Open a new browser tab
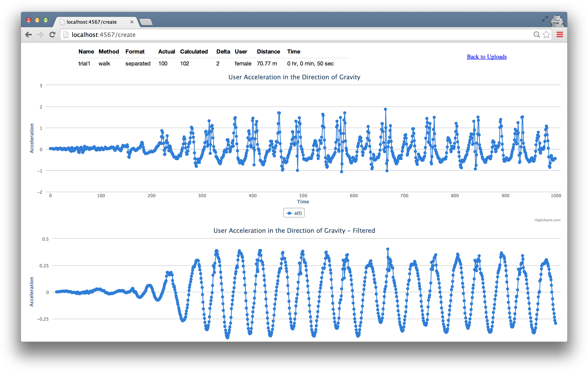Image resolution: width=588 pixels, height=372 pixels. point(146,22)
